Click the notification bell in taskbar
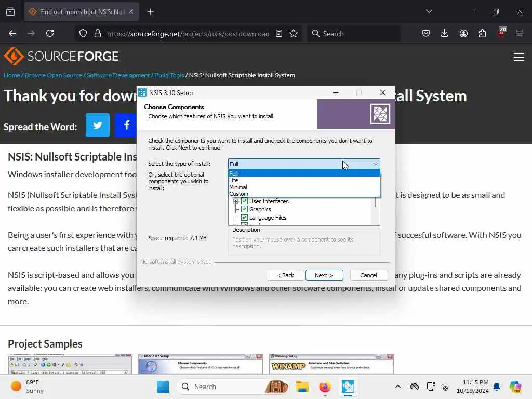Viewport: 532px width, 399px height. coord(497,387)
